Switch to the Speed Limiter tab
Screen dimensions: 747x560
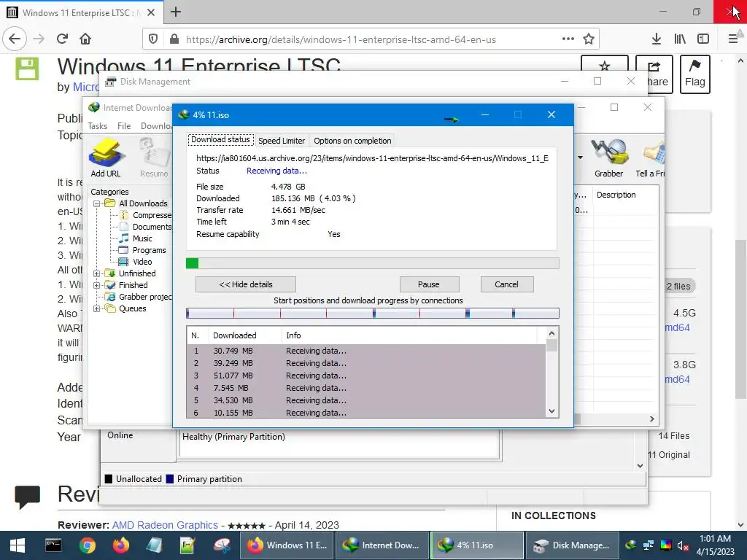coord(282,141)
